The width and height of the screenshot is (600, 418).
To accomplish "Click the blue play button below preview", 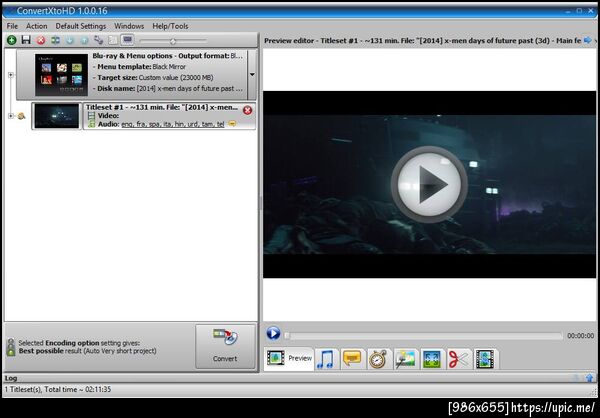I will coord(273,333).
